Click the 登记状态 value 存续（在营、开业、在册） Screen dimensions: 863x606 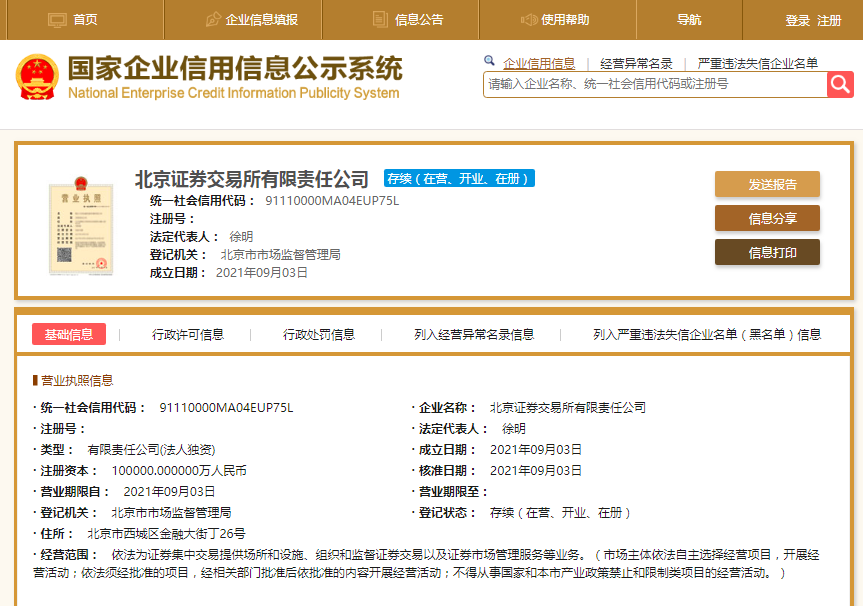coord(560,512)
